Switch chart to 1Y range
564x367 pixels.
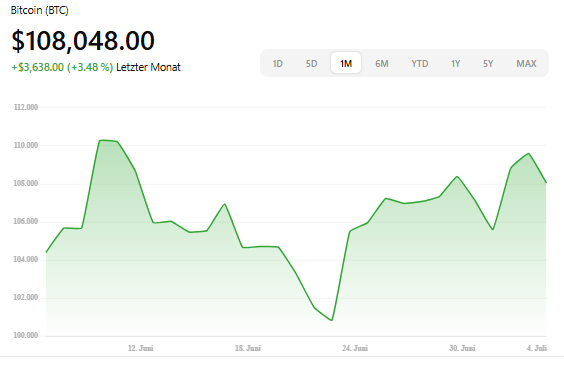455,64
